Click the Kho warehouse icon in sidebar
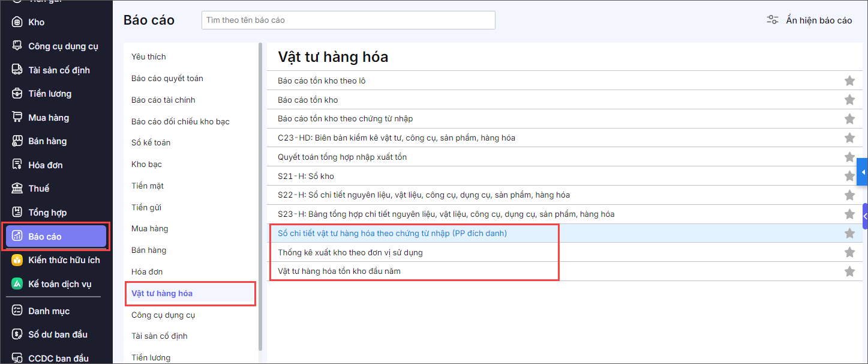 [17, 22]
